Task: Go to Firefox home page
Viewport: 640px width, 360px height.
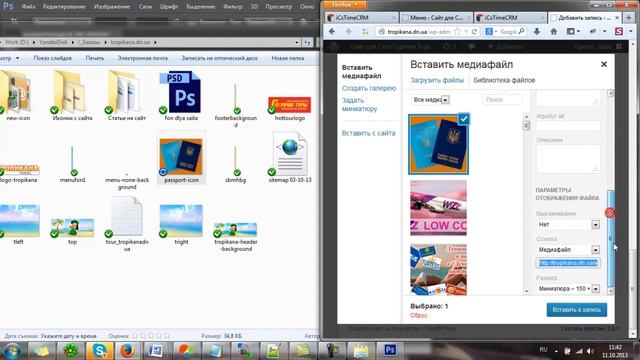Action: (553, 31)
